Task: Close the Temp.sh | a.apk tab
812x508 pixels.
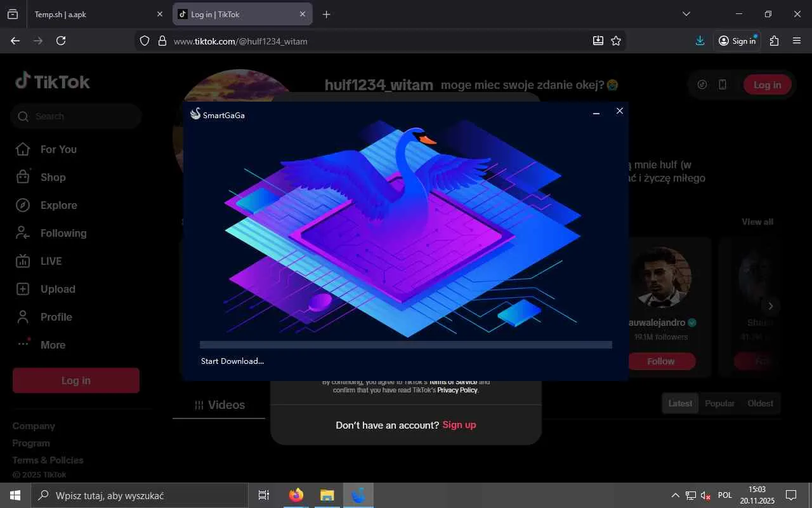Action: point(159,14)
